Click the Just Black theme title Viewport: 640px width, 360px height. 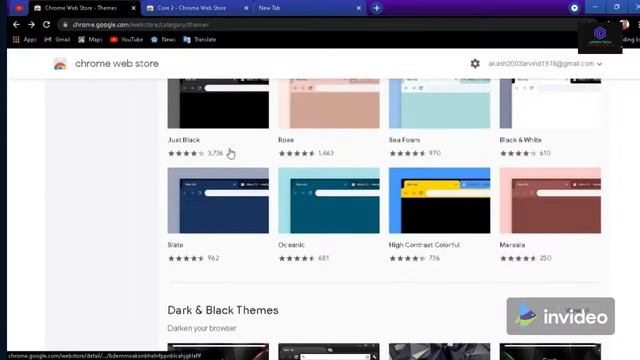184,140
